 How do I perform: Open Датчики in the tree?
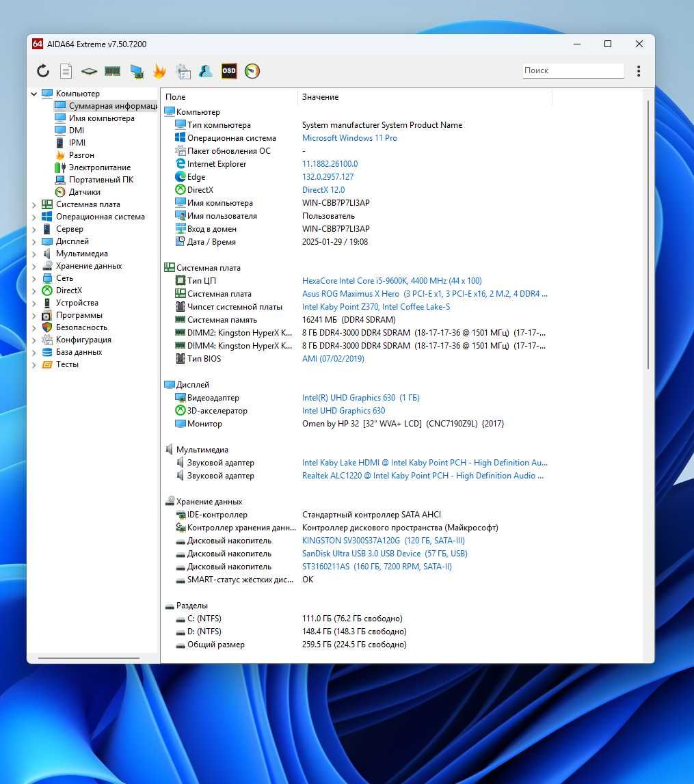click(78, 192)
